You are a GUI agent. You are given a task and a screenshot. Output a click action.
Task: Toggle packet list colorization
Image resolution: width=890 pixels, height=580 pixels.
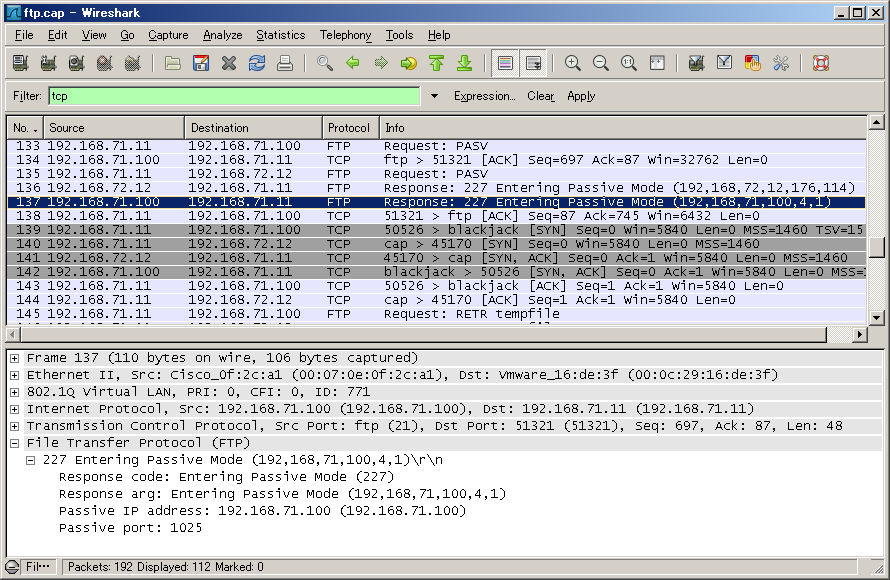pos(505,63)
